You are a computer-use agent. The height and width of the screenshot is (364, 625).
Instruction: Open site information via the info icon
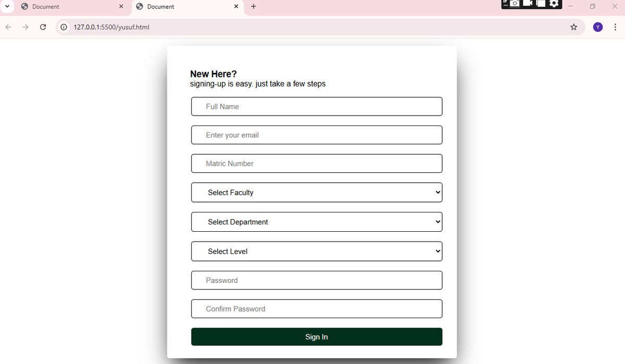click(x=63, y=27)
